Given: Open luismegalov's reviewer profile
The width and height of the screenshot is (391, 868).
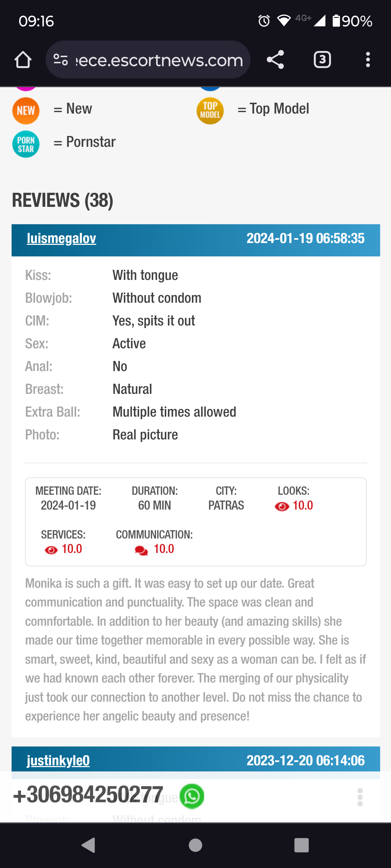Looking at the screenshot, I should (62, 239).
